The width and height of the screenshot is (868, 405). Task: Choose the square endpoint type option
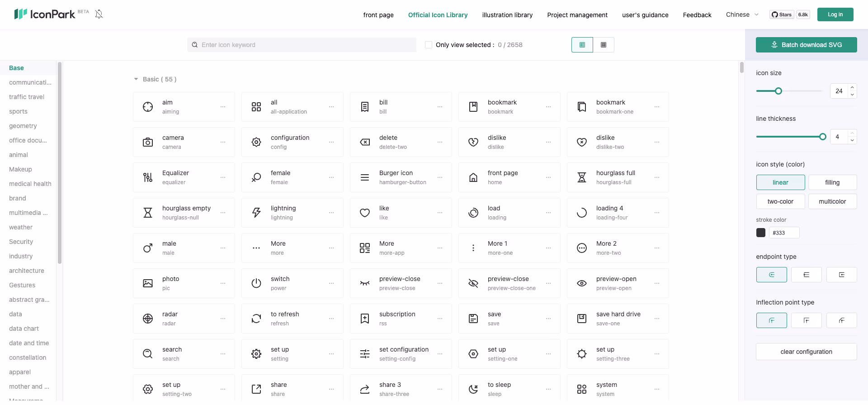coord(841,275)
